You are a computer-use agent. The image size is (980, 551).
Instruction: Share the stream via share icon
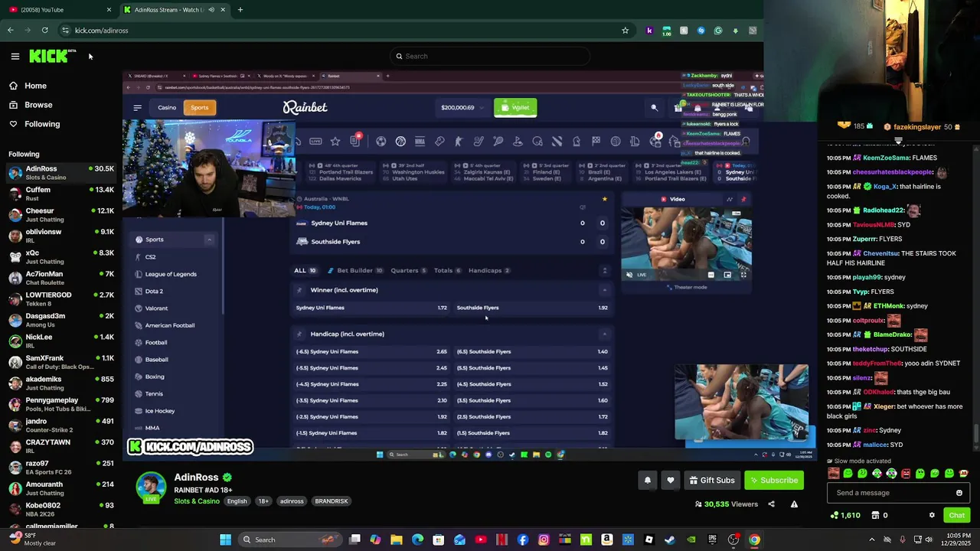[x=771, y=504]
